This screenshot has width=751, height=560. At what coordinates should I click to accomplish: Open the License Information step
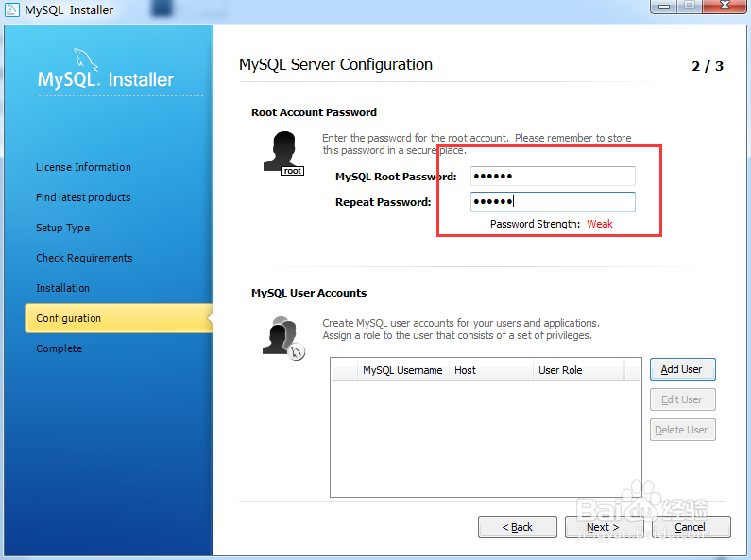pos(83,167)
